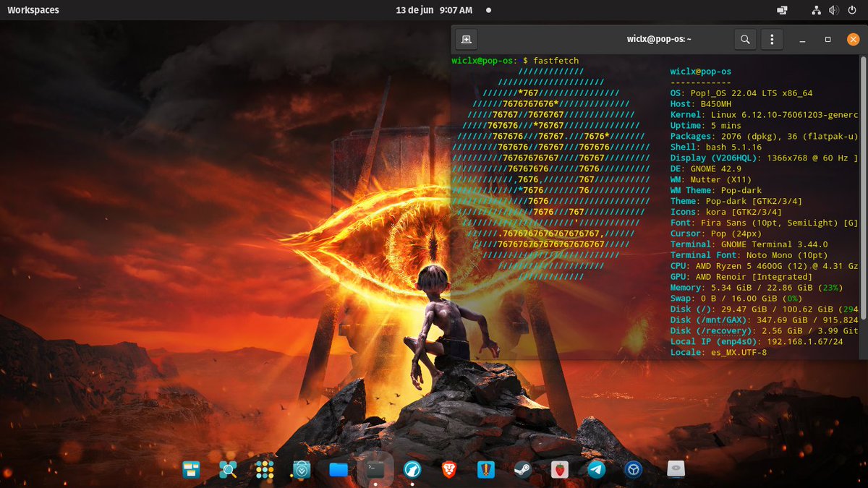Click the Terminal: GNOME Terminal 3.44.0 line
Screen dimensions: 868x488
(x=749, y=244)
